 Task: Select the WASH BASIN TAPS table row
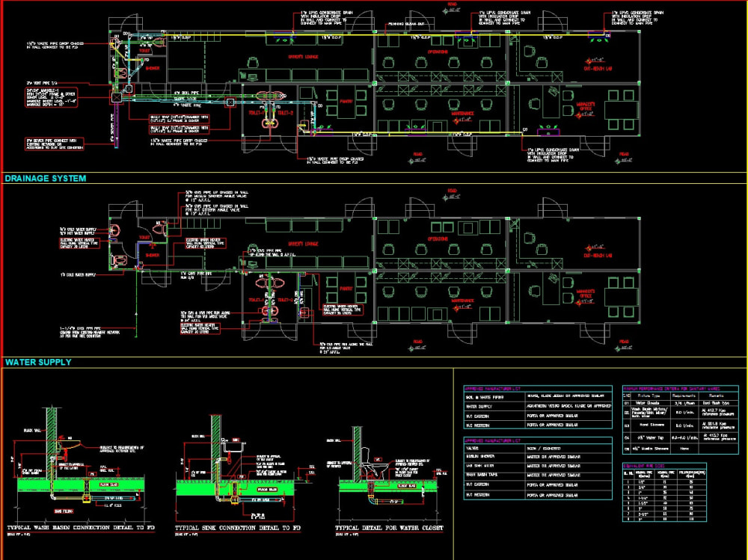point(538,475)
